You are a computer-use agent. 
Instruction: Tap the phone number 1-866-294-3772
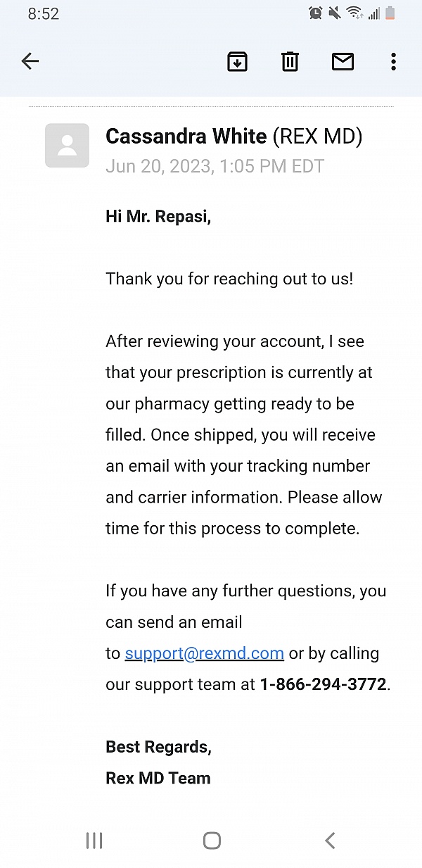pos(324,684)
